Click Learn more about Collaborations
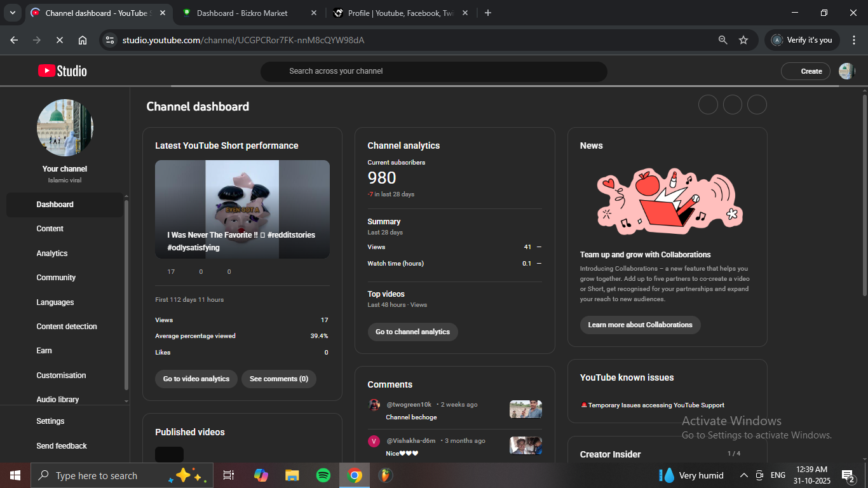This screenshot has width=868, height=488. 640,325
